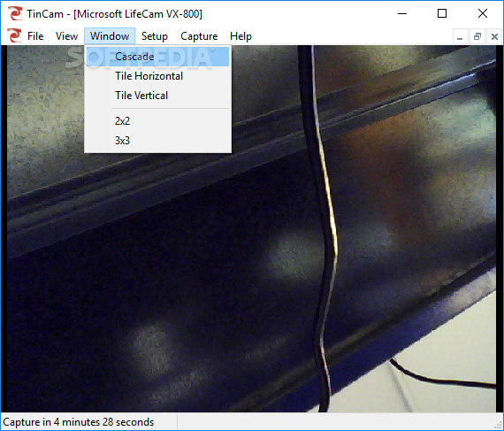Close the open Window menu
The width and height of the screenshot is (504, 431).
(110, 36)
